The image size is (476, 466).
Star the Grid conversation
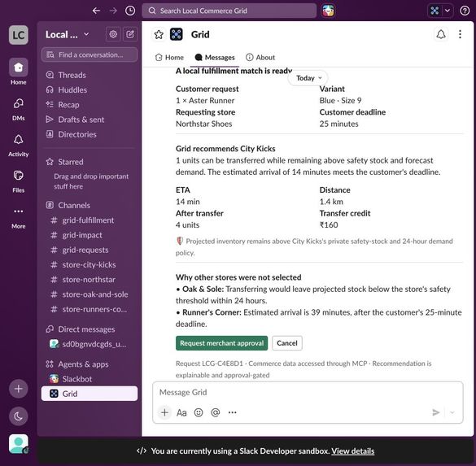coord(159,34)
